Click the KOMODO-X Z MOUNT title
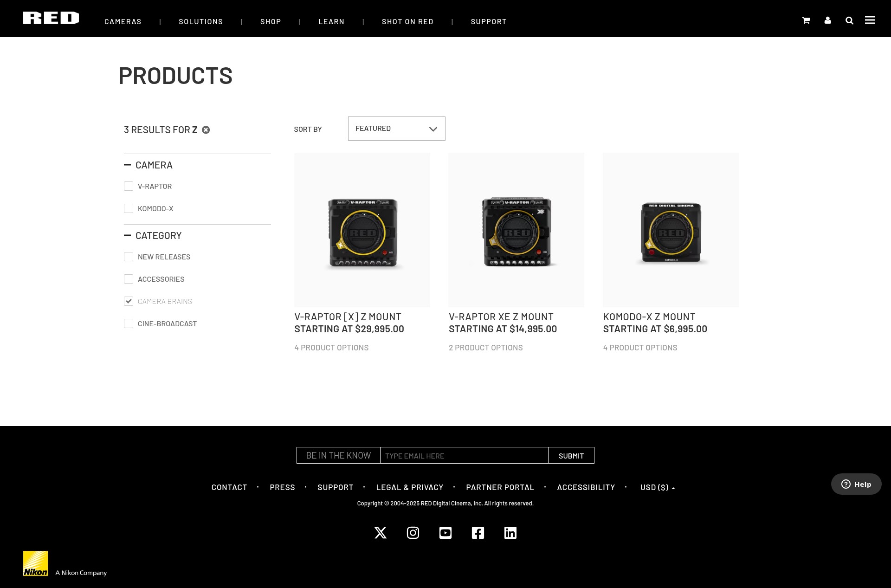 [649, 317]
